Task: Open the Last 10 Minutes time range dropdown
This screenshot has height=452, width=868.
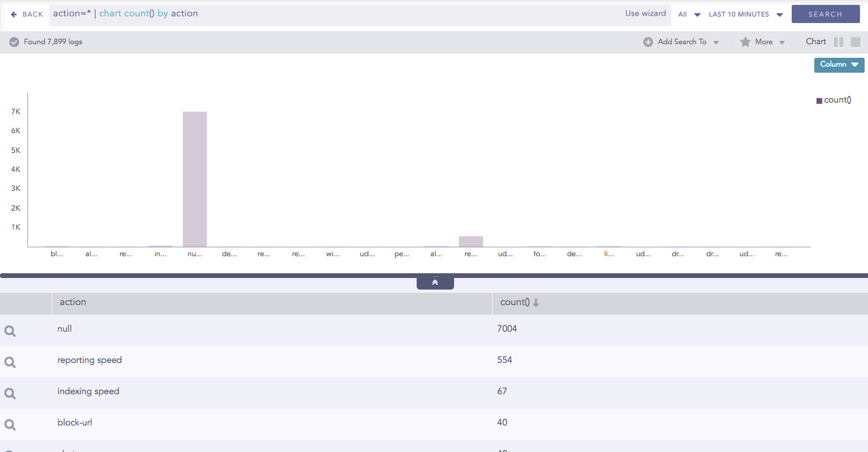Action: point(746,14)
